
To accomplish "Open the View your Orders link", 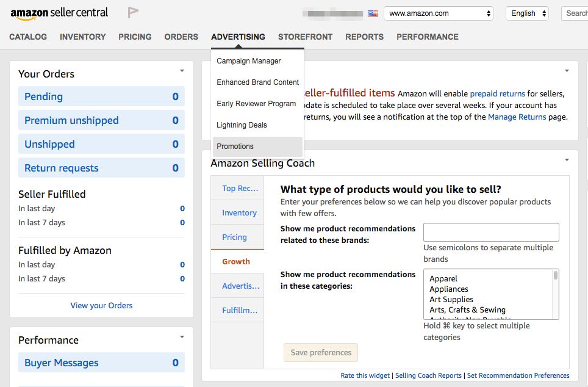I will click(101, 305).
